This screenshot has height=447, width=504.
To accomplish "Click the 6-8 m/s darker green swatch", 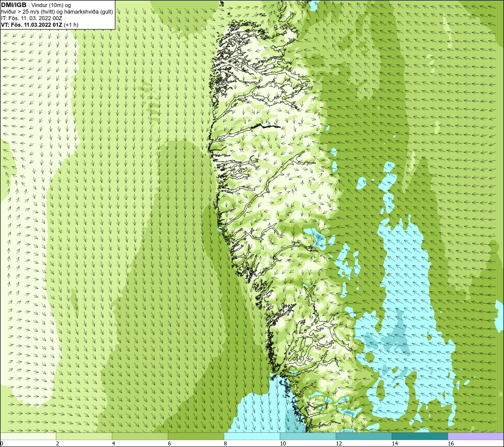I will 196,436.
